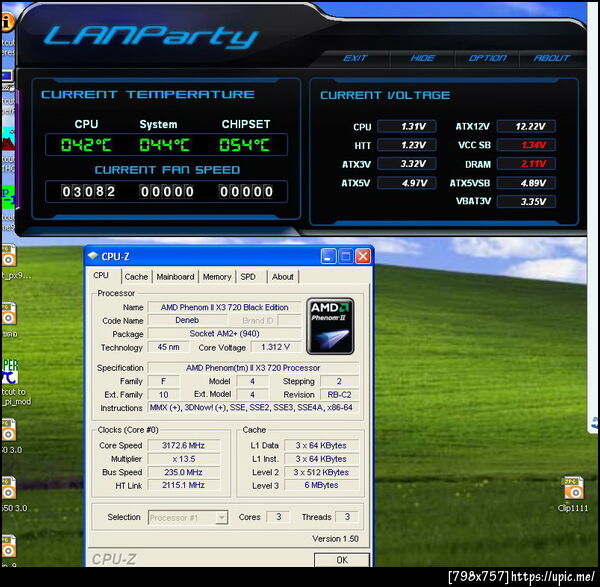Image resolution: width=600 pixels, height=587 pixels.
Task: Select the super pi mod desktop icon
Action: [x=15, y=383]
